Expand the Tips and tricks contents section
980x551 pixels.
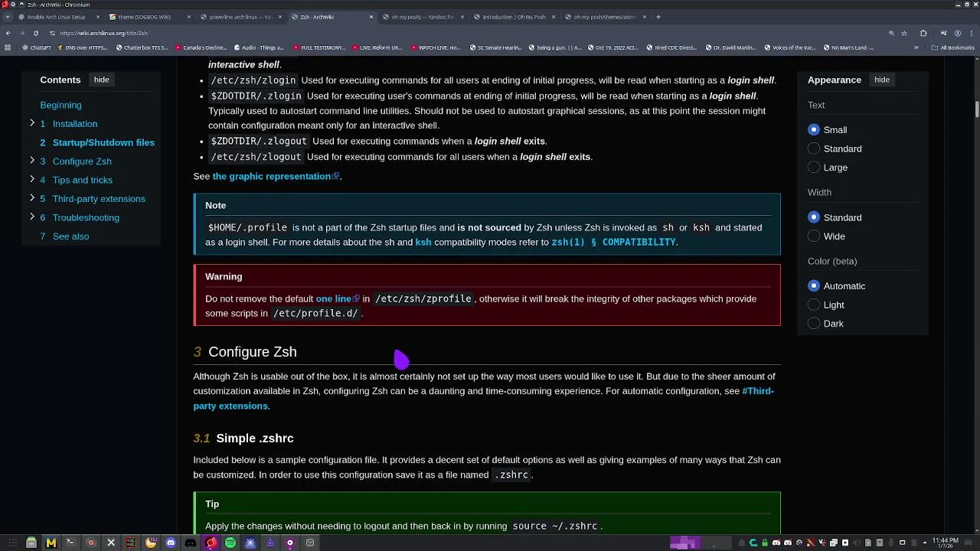click(32, 179)
